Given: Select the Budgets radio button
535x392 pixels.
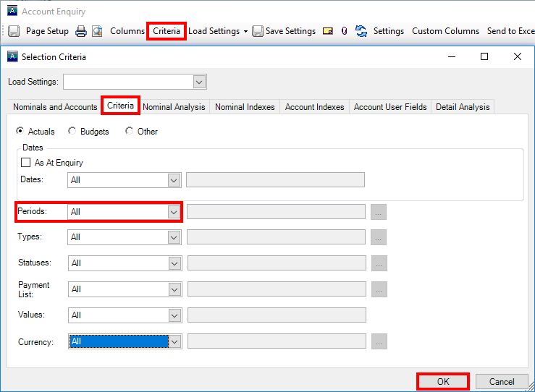Looking at the screenshot, I should tap(72, 132).
